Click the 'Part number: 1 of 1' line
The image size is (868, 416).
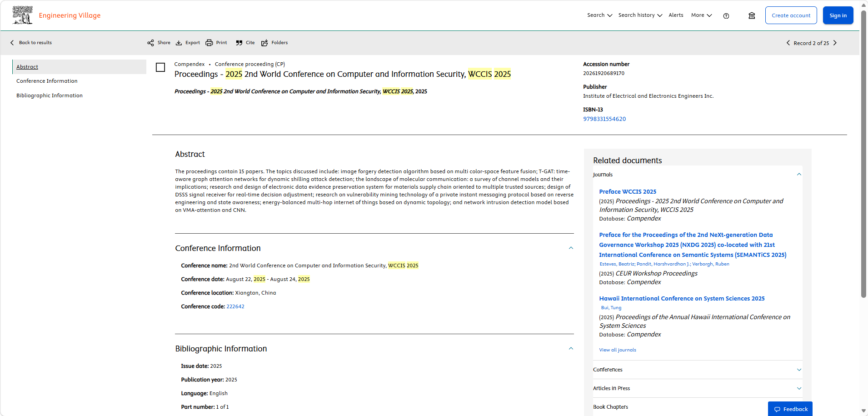click(205, 407)
